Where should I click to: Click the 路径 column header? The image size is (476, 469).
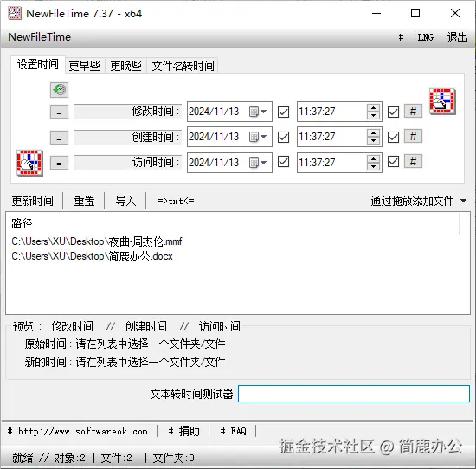tap(22, 224)
